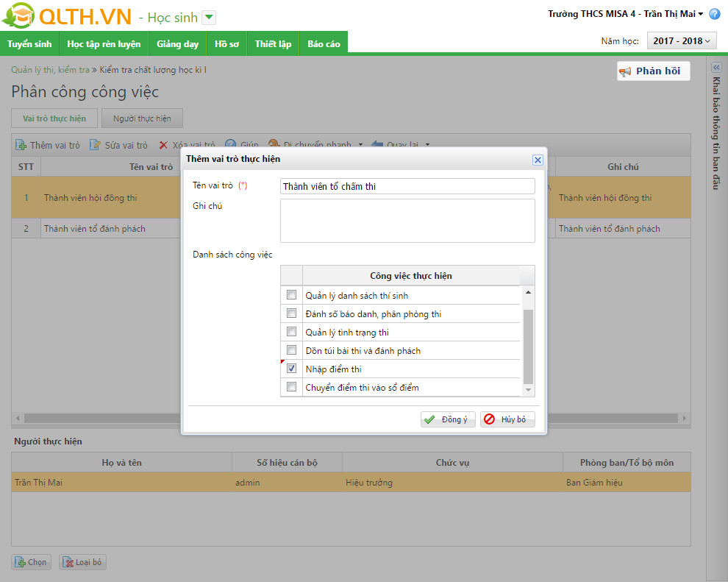Click the help question mark icon
This screenshot has height=582, width=728.
point(715,14)
